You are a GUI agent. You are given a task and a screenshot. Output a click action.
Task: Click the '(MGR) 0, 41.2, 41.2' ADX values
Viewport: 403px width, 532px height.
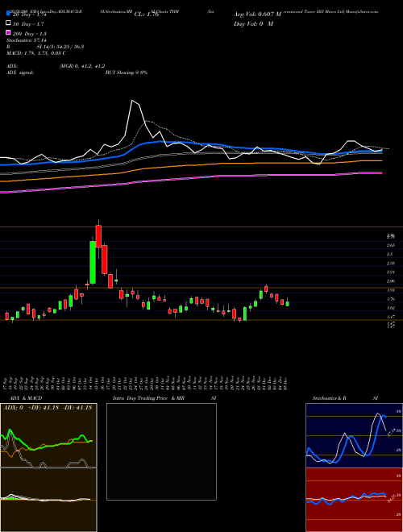tap(82, 66)
